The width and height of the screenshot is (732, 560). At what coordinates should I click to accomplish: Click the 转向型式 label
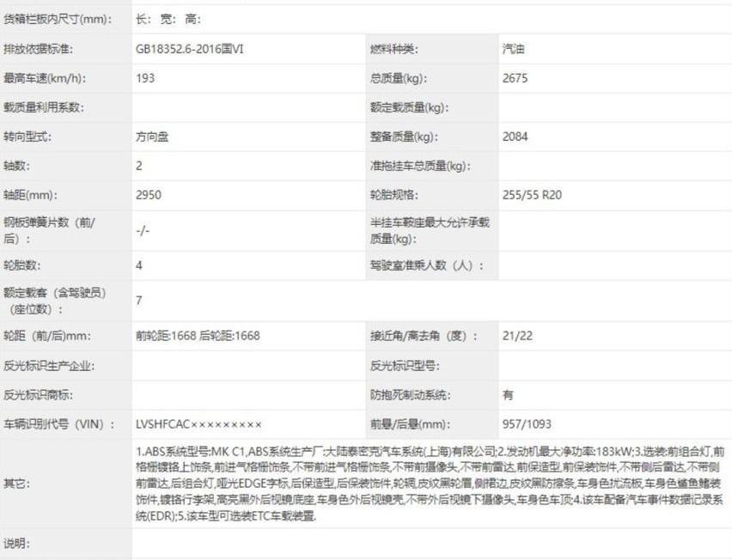pos(27,137)
